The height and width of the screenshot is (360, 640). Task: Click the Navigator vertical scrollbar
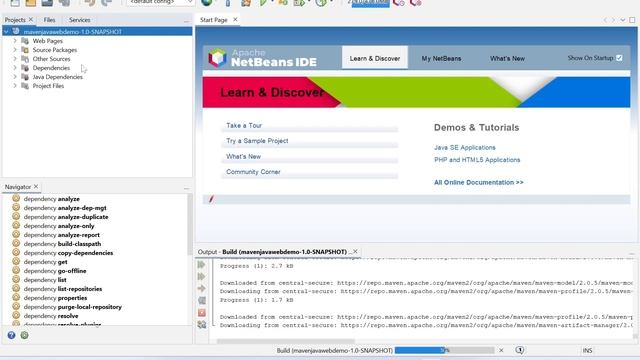[190, 224]
